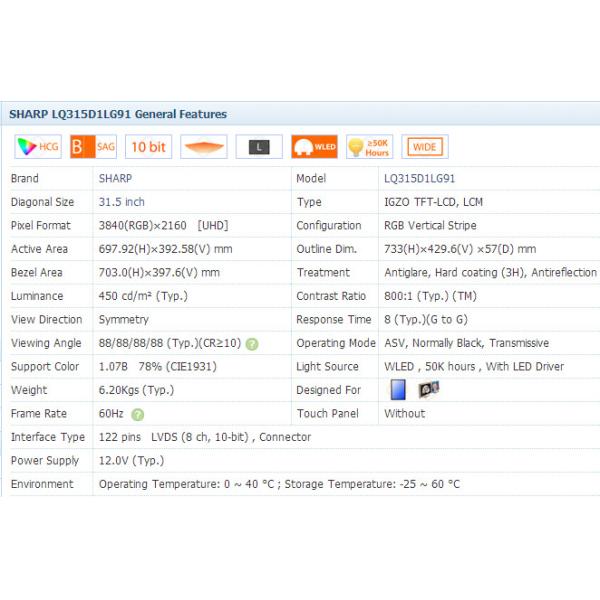Select the 12.0V (Typ.) power value
The width and height of the screenshot is (600, 600).
pyautogui.click(x=131, y=461)
